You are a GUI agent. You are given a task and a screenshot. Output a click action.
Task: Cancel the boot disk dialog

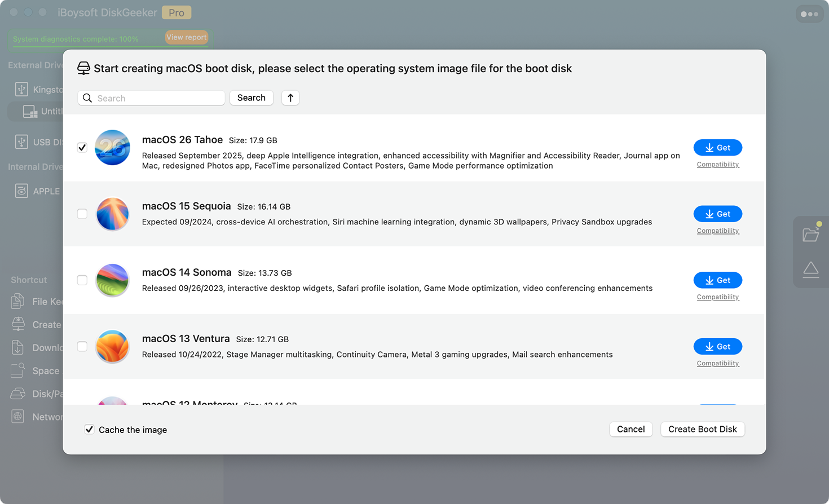[630, 430]
